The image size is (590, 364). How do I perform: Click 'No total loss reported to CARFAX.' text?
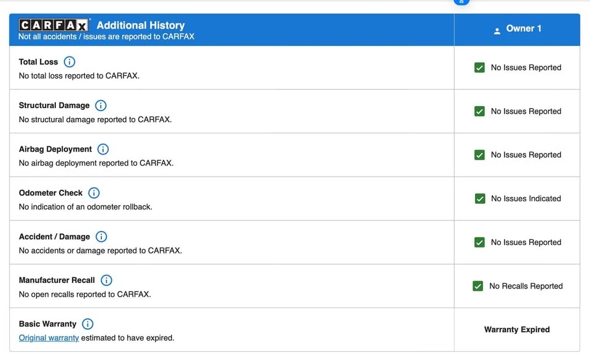click(x=79, y=76)
